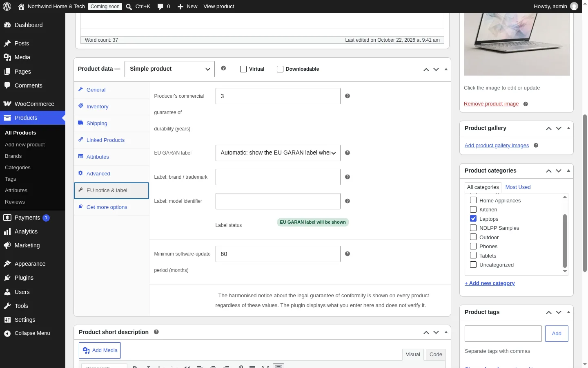Open the WooCommerce sidebar menu
The height and width of the screenshot is (368, 588).
tap(33, 104)
